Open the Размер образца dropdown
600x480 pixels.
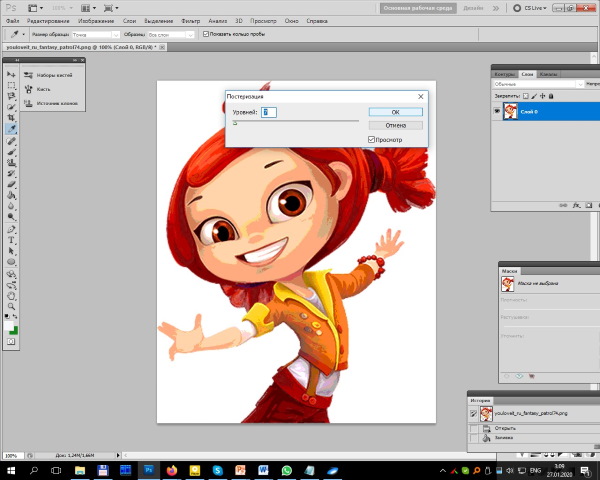coord(96,35)
